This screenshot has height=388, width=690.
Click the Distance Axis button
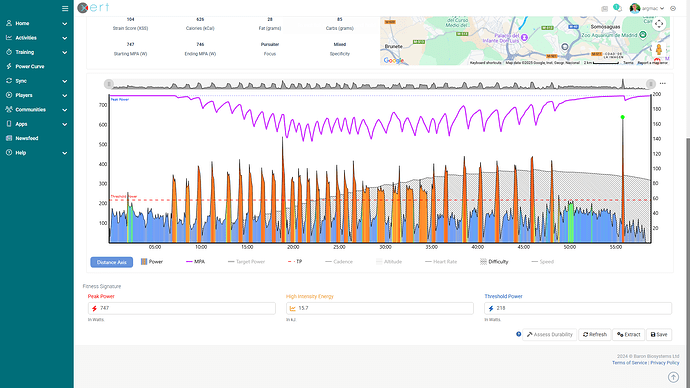pyautogui.click(x=111, y=262)
